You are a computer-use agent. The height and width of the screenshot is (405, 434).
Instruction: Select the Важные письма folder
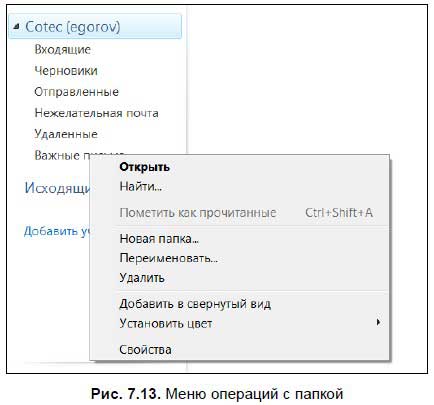coord(62,155)
